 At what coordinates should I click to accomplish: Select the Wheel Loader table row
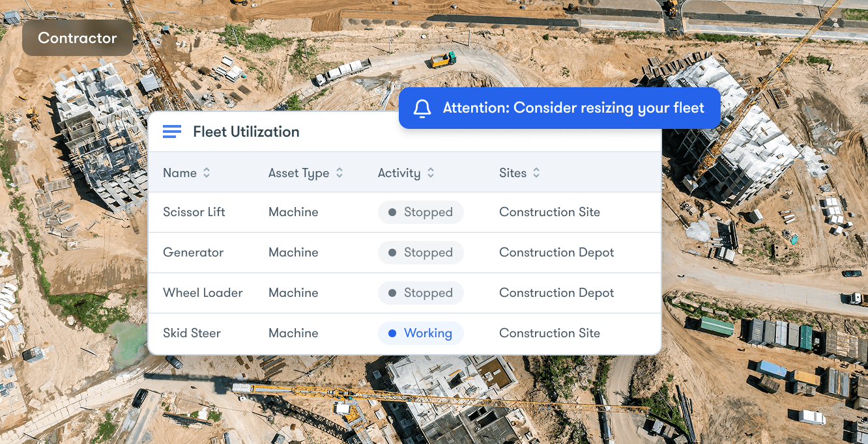point(405,292)
